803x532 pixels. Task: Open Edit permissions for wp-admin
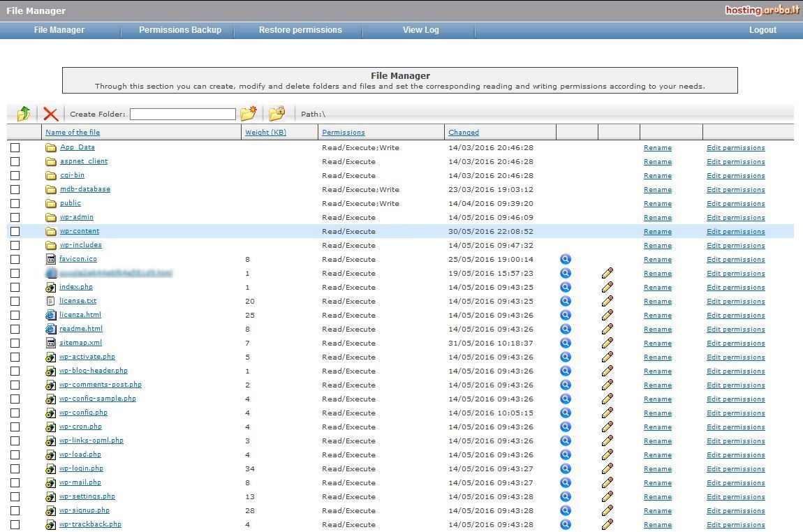(x=736, y=217)
